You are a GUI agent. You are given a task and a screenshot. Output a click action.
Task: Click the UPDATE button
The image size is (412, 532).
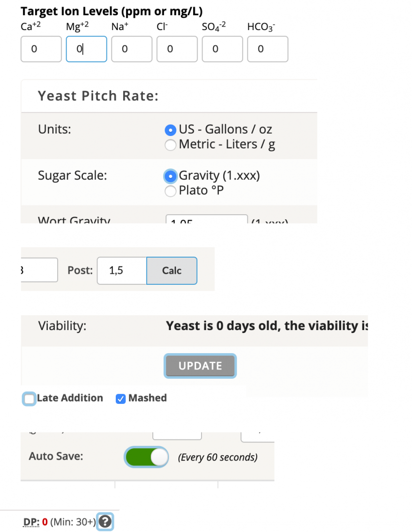pos(200,366)
